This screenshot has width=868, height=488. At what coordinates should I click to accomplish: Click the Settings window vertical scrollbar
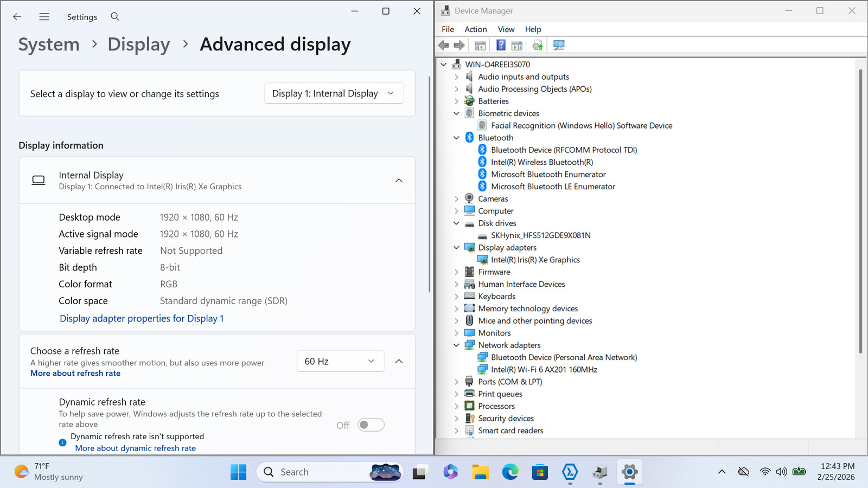[x=429, y=184]
